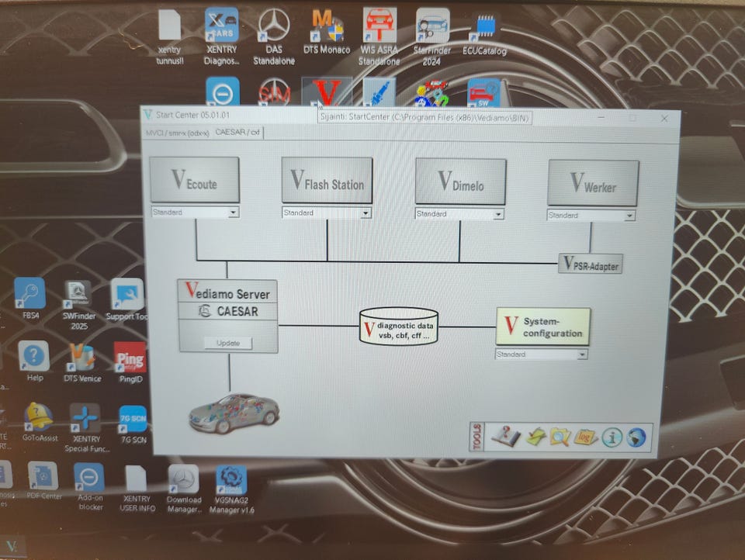Select the StarFinder 2024 desktop icon
The image size is (745, 560).
coord(432,37)
